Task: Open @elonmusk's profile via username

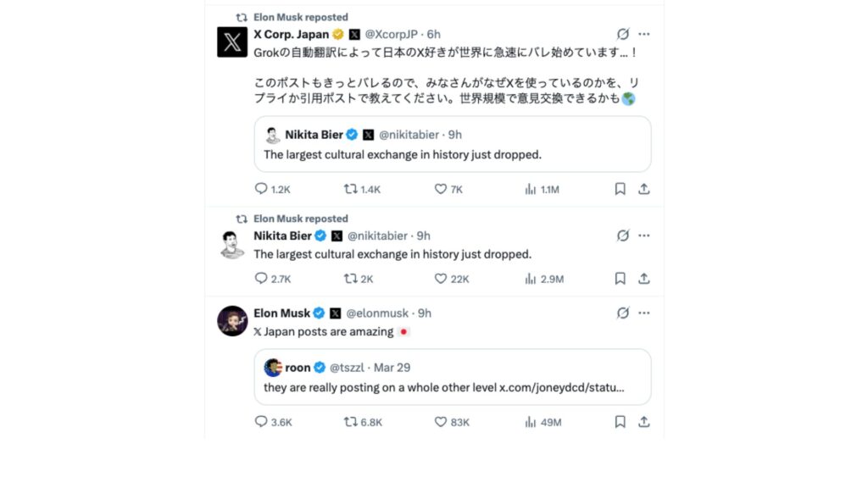Action: click(376, 313)
